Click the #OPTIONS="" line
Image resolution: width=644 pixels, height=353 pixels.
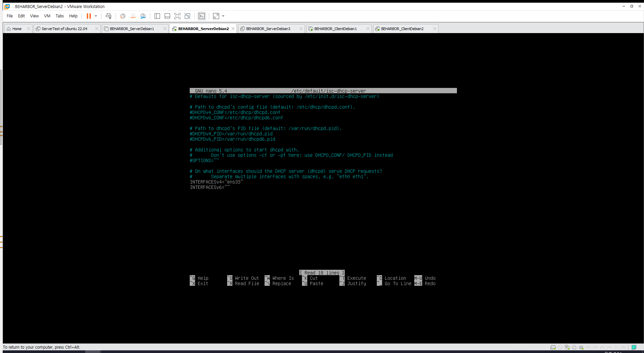coord(204,160)
